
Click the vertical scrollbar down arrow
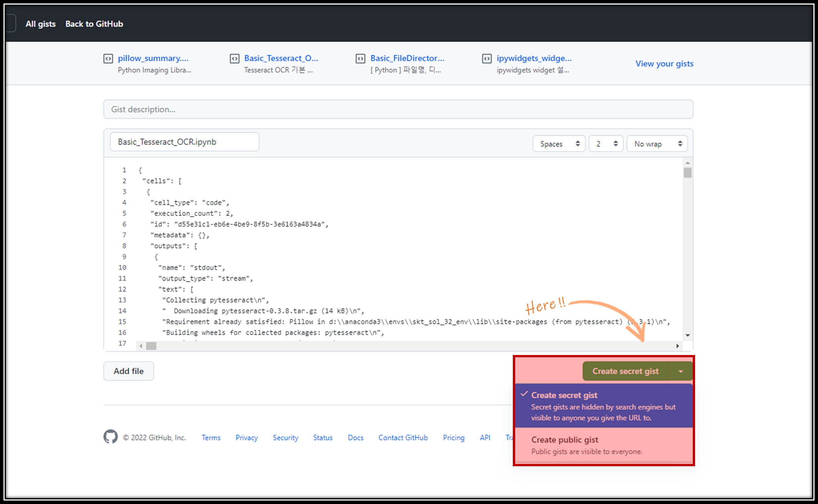688,335
